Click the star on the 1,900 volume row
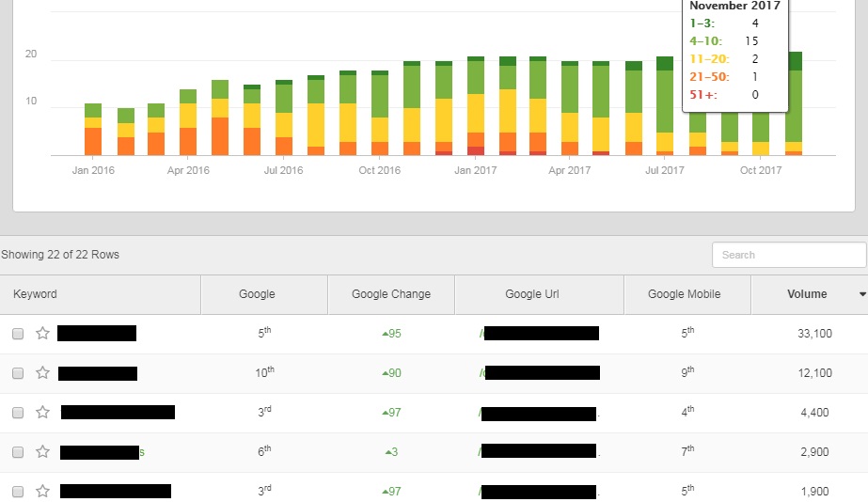Viewport: 868px width, 502px height. [42, 492]
